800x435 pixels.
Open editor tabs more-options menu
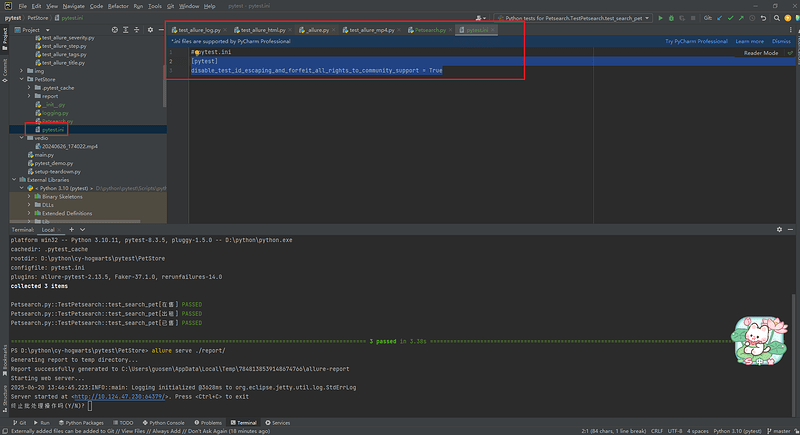[x=791, y=30]
